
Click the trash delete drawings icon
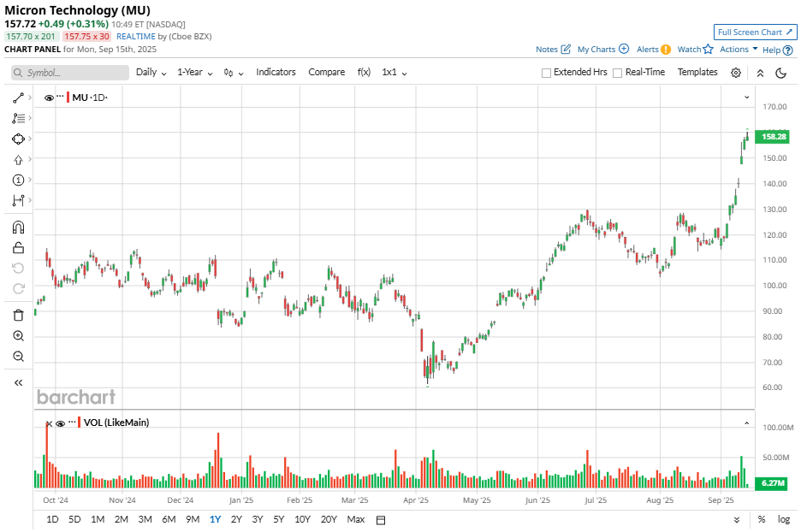pos(18,316)
